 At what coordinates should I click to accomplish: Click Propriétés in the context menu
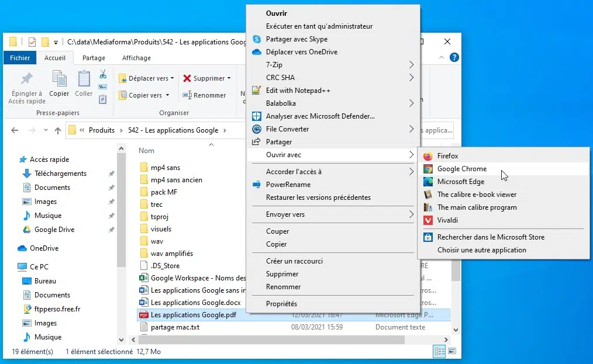[281, 304]
